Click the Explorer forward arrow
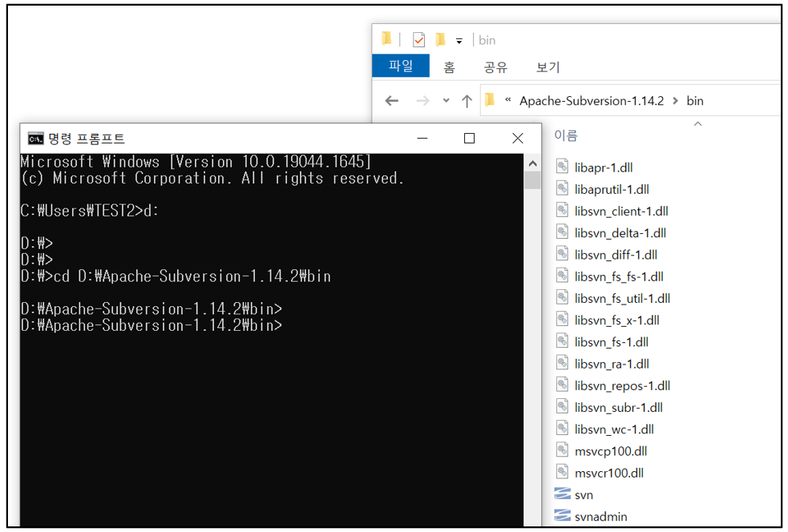 click(x=422, y=101)
